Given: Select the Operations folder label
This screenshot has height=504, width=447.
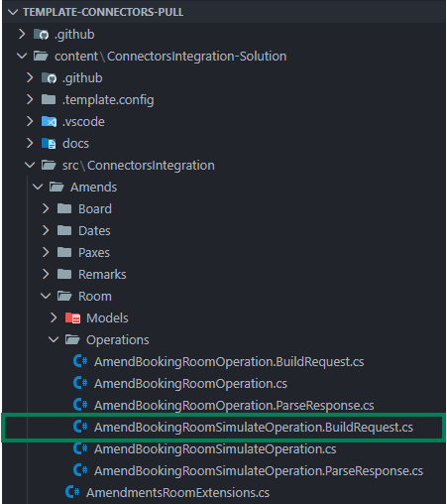Looking at the screenshot, I should [118, 340].
